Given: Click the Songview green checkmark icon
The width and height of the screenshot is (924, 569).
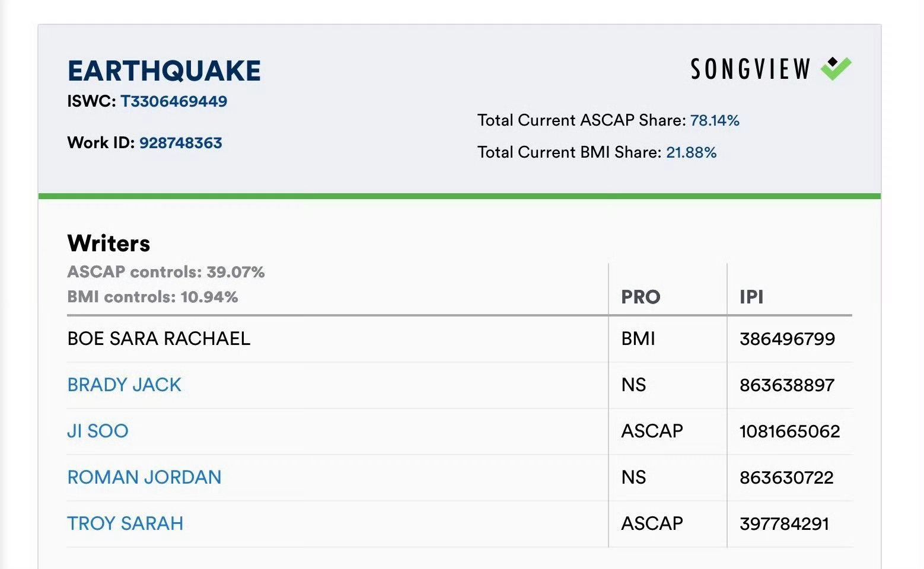Looking at the screenshot, I should pos(836,69).
